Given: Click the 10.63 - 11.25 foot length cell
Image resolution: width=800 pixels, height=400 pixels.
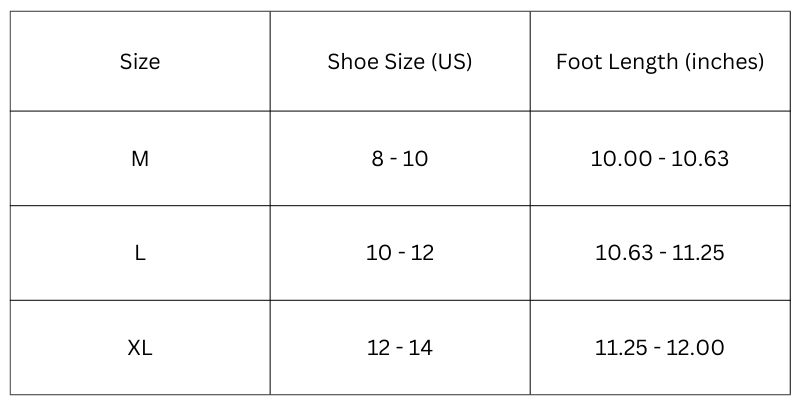Looking at the screenshot, I should point(660,253).
